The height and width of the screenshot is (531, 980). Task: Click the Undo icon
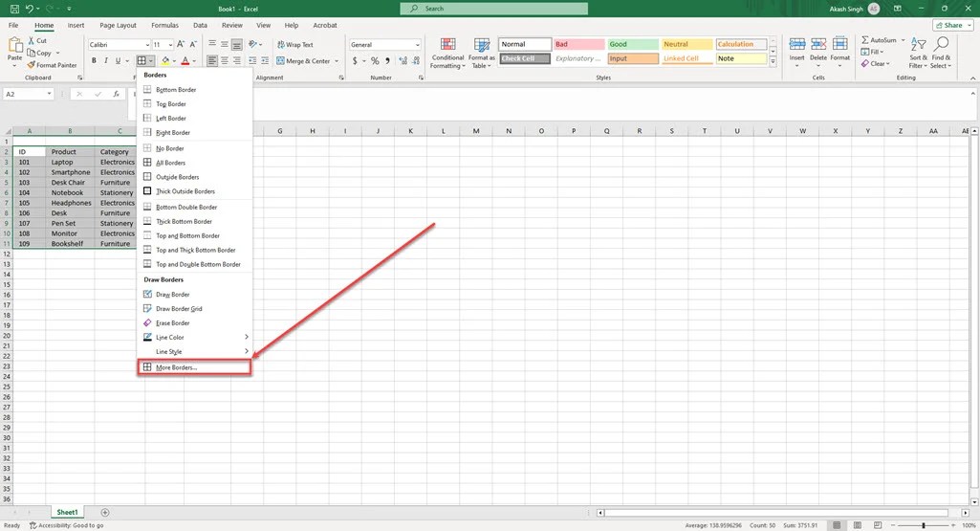[x=29, y=9]
